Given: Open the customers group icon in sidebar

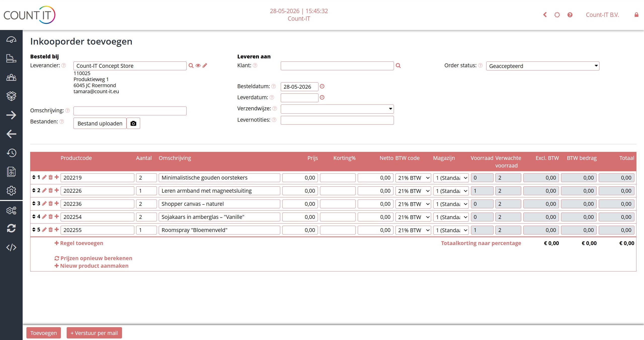Looking at the screenshot, I should tap(11, 77).
